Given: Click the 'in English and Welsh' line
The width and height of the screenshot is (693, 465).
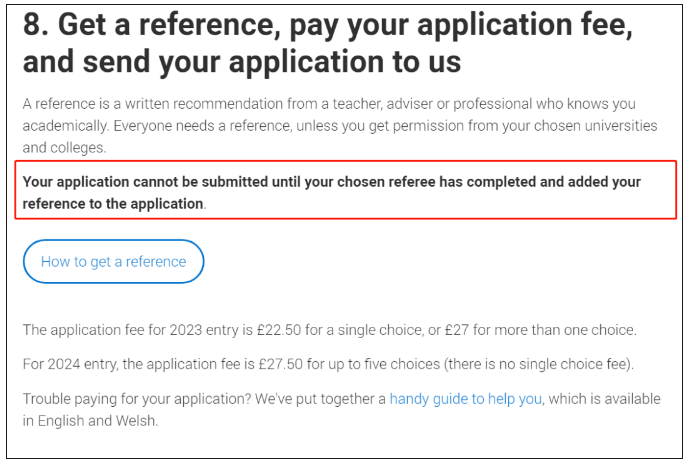Looking at the screenshot, I should (90, 421).
